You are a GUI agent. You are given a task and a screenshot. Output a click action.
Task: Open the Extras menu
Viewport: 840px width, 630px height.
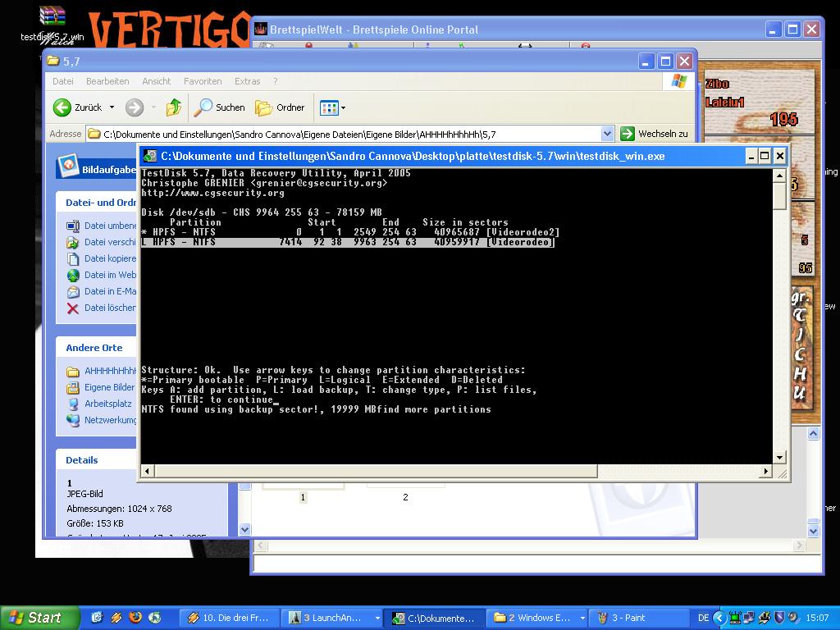(247, 81)
